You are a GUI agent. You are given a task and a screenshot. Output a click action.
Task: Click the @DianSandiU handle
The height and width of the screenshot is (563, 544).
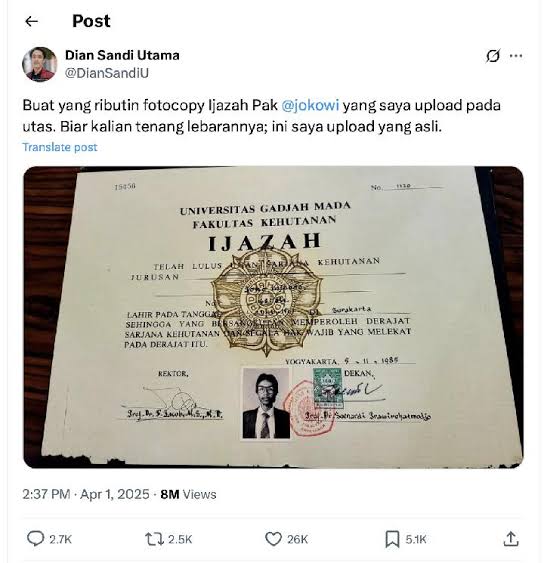(107, 73)
